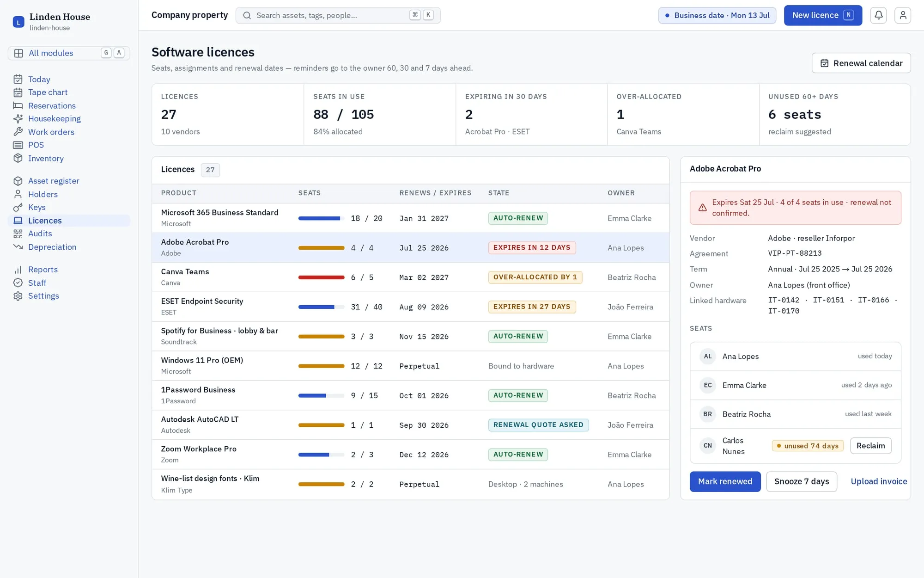Click the Business date Mon 13 Jul pill

click(717, 15)
